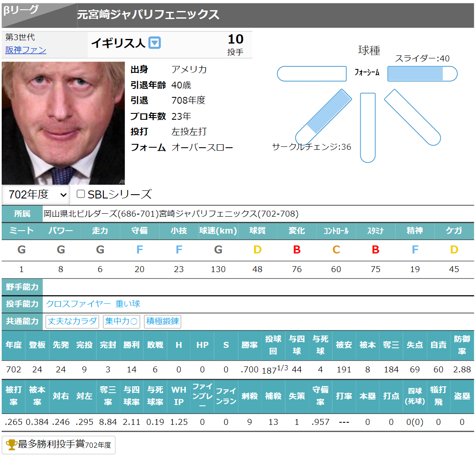
Task: Click the βリーグ league label
Action: [x=21, y=10]
